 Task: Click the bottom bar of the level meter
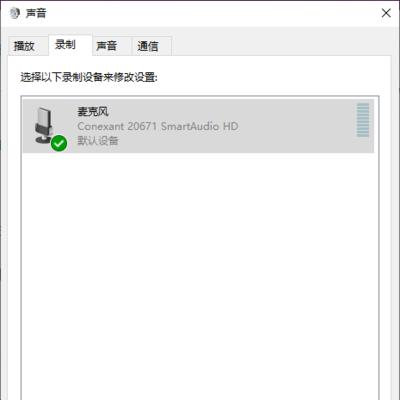[363, 135]
